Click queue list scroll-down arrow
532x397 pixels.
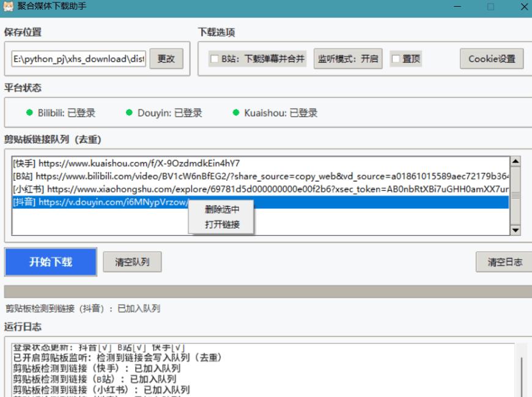515,230
